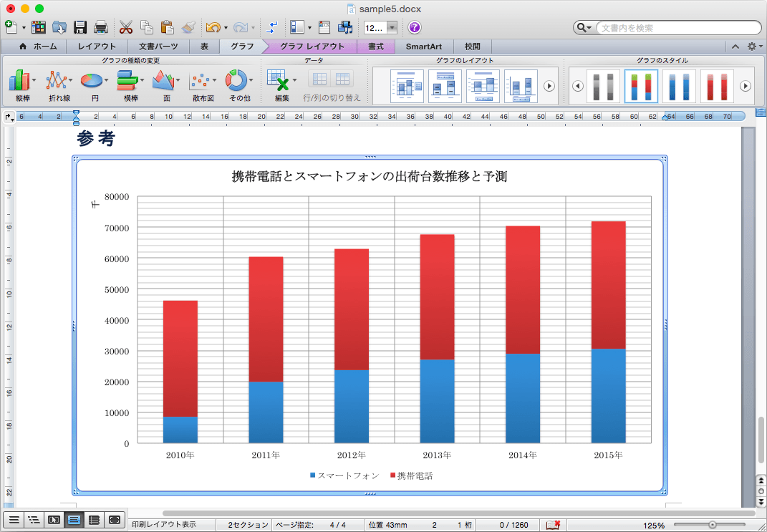Switch to outline view button
The image size is (767, 532).
coord(34,520)
